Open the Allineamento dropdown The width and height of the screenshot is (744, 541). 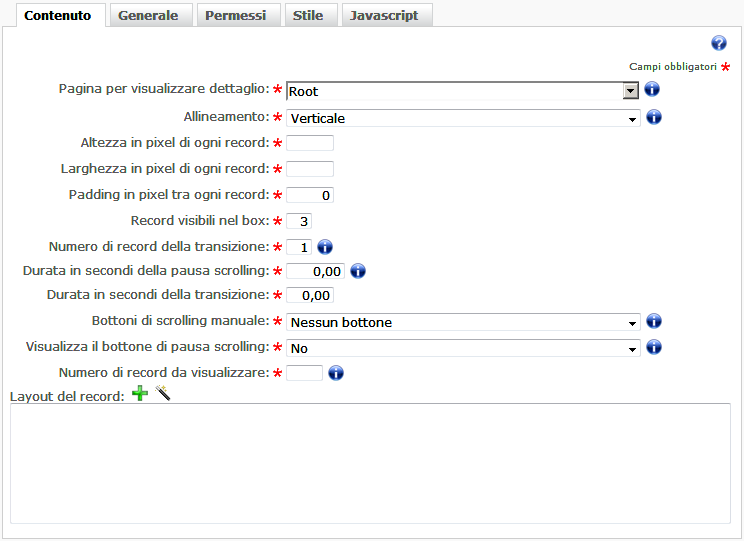coord(633,119)
